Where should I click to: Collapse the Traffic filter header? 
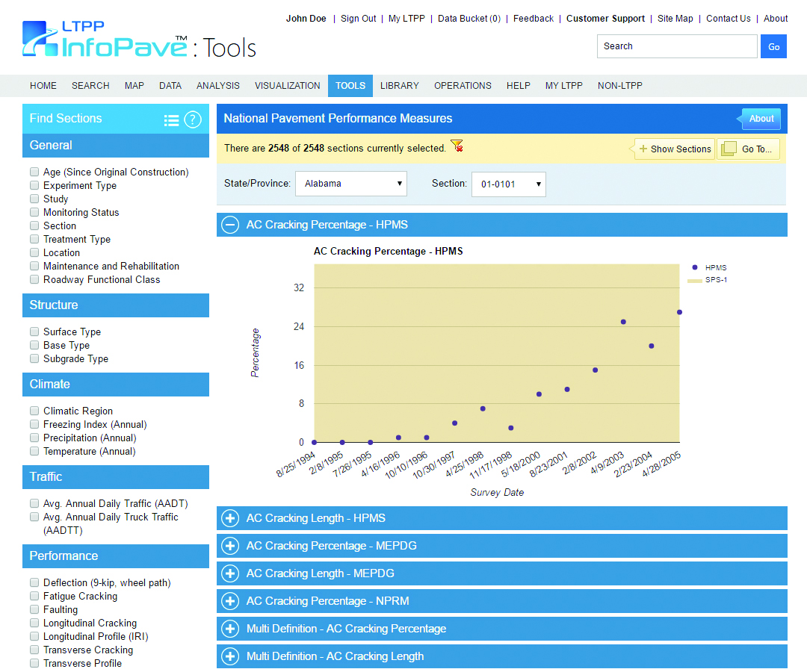[116, 477]
